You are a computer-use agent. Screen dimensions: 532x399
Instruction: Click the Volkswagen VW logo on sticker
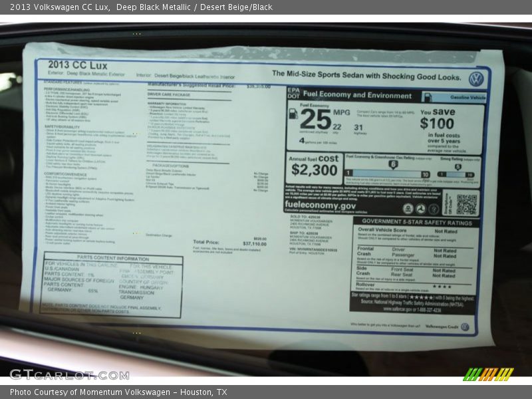(476, 79)
